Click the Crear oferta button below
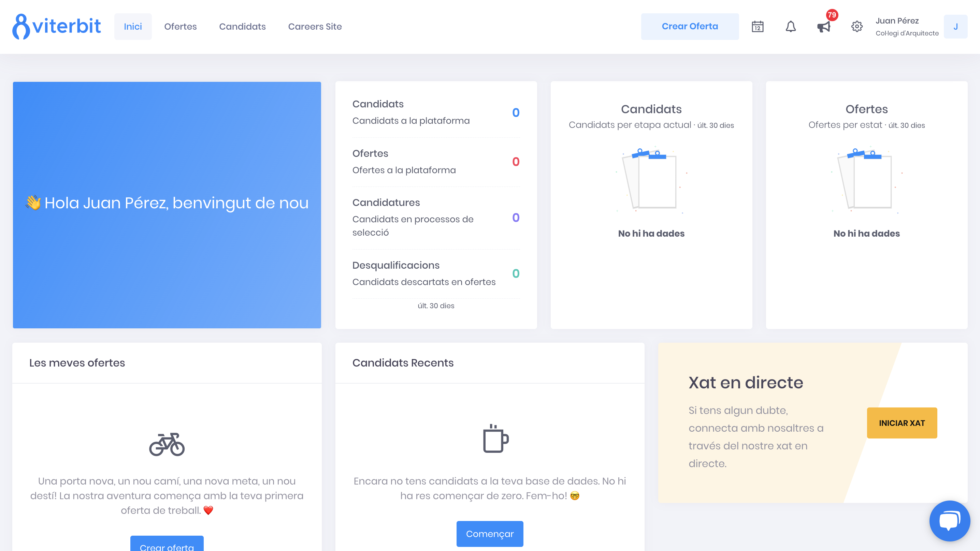980x551 pixels. [167, 545]
